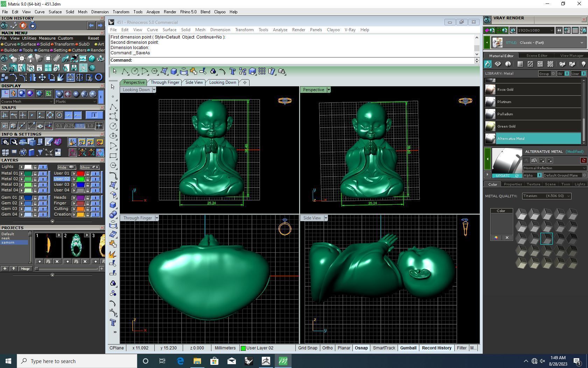588x368 pixels.
Task: Click the V-Ray logo icon in Icon History
Action: point(5,26)
